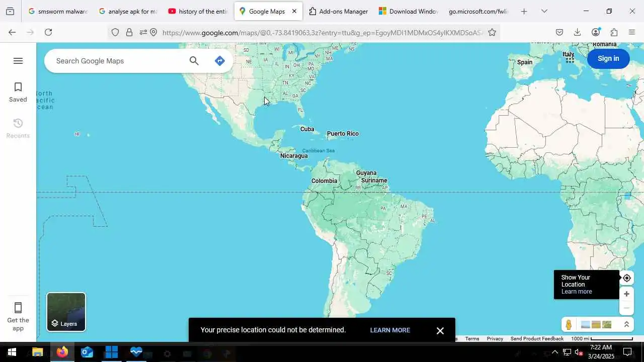The width and height of the screenshot is (644, 362).
Task: Dismiss the location notification with X
Action: pos(440,330)
